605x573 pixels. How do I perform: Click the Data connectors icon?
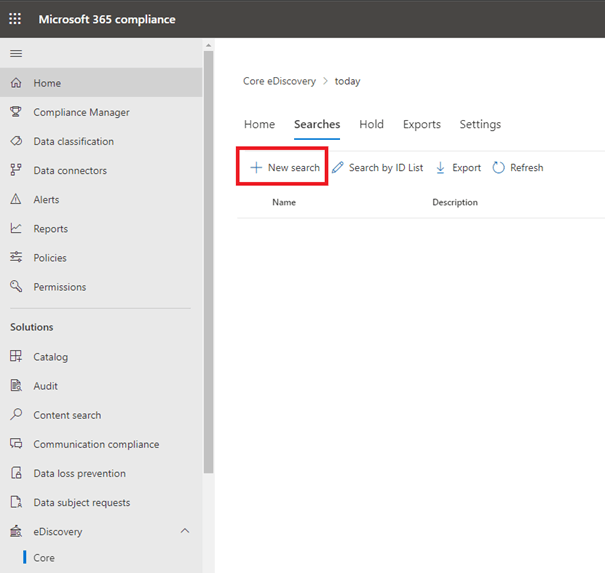click(x=16, y=170)
